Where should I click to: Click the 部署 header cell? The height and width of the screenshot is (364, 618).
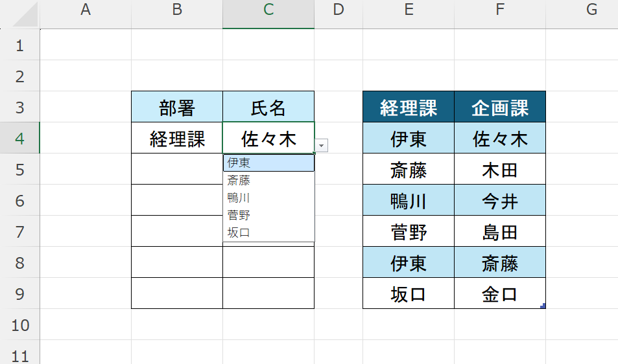pyautogui.click(x=177, y=107)
